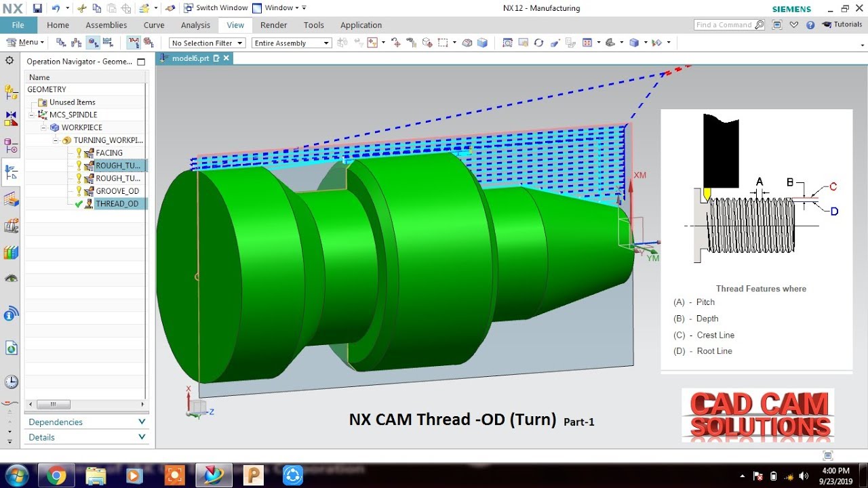This screenshot has height=488, width=868.
Task: Switch to the Curve ribbon tab
Action: [x=154, y=25]
